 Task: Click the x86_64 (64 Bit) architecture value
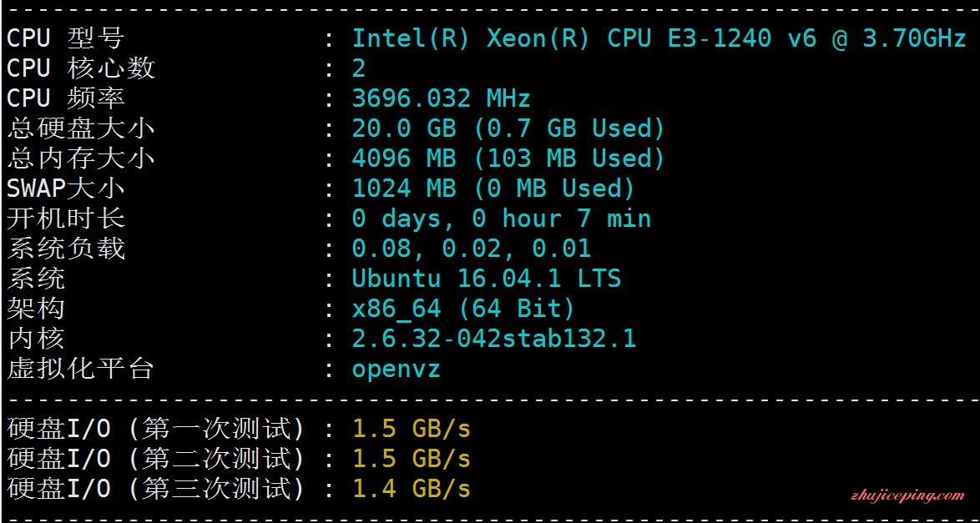point(463,308)
